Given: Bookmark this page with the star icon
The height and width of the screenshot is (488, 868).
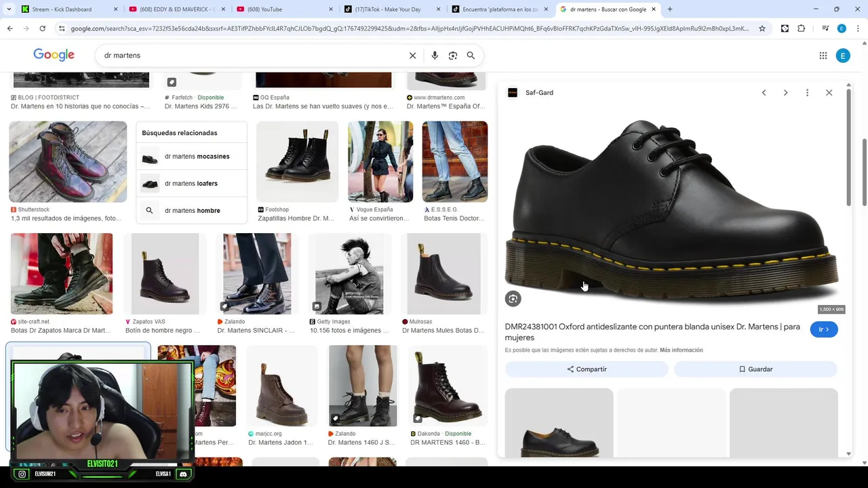Looking at the screenshot, I should (x=762, y=28).
